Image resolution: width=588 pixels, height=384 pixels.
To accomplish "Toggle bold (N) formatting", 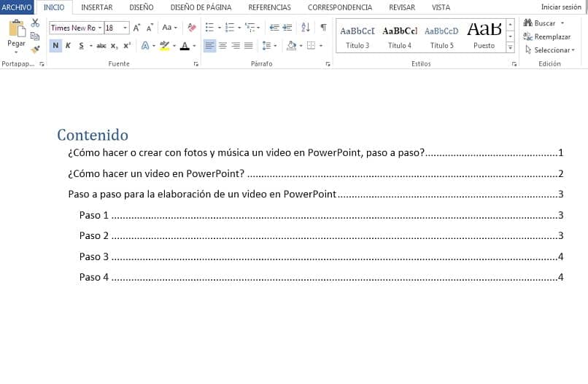I will [x=55, y=46].
